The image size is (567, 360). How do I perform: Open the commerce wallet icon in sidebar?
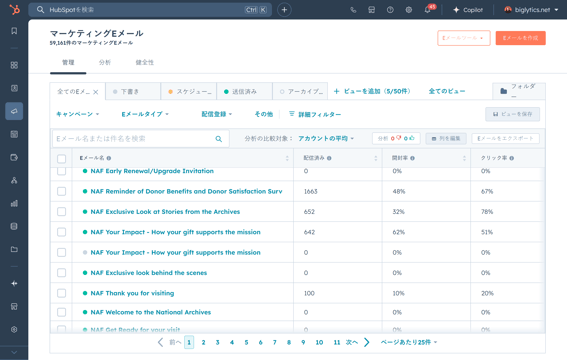(14, 158)
